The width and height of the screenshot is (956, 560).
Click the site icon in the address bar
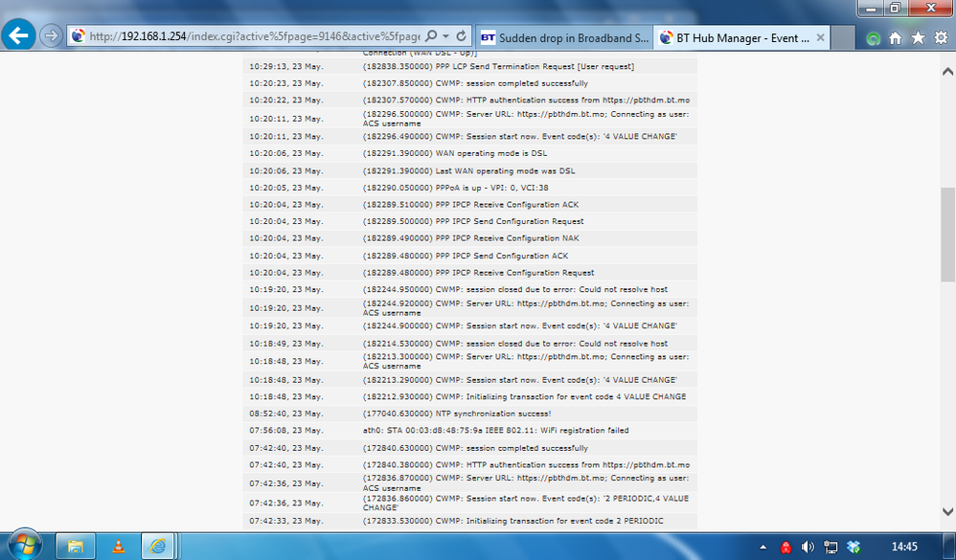tap(78, 36)
